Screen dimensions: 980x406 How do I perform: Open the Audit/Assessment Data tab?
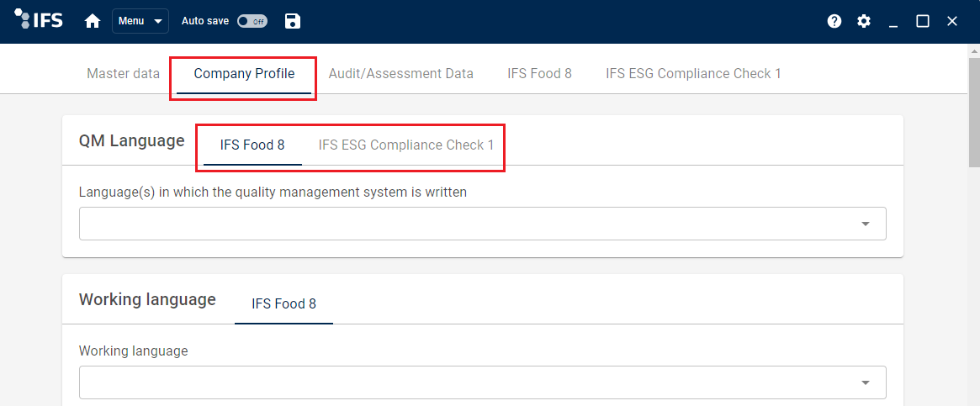click(x=401, y=74)
